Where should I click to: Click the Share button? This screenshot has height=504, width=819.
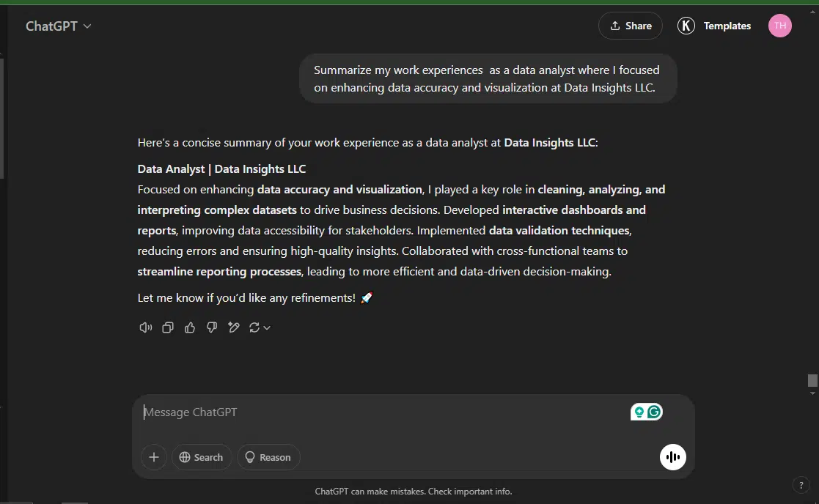coord(631,26)
